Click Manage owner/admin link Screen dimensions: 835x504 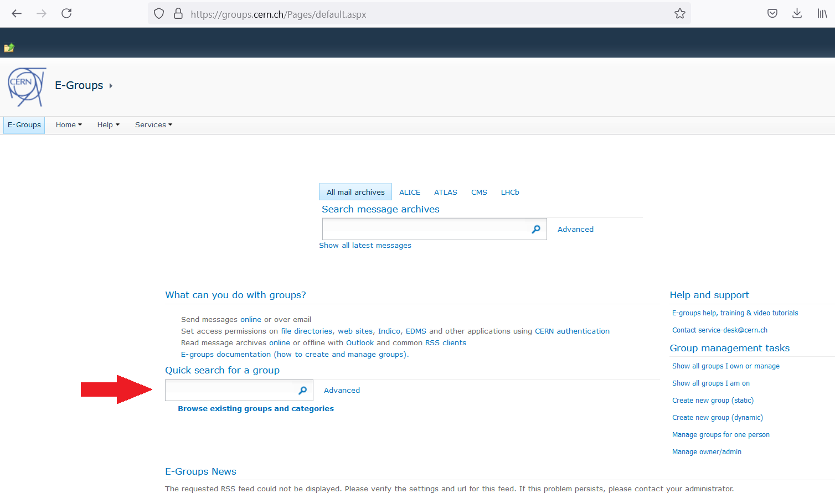(707, 452)
